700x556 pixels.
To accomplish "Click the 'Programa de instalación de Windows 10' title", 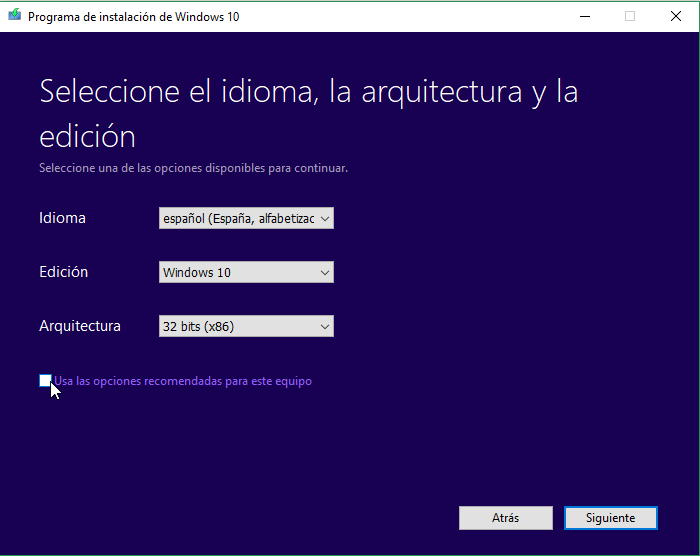I will (133, 17).
